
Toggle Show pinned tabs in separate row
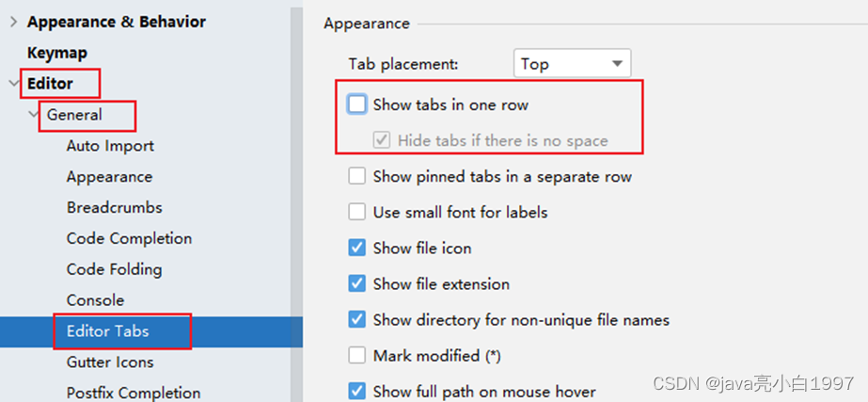click(357, 176)
